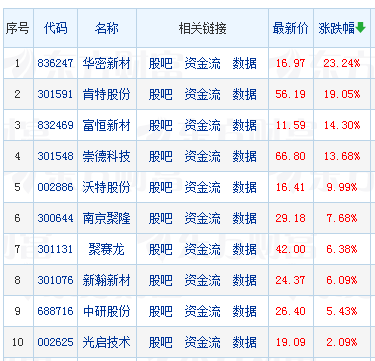Open 南京聚隆 stock page
This screenshot has height=361, width=375.
pyautogui.click(x=107, y=218)
